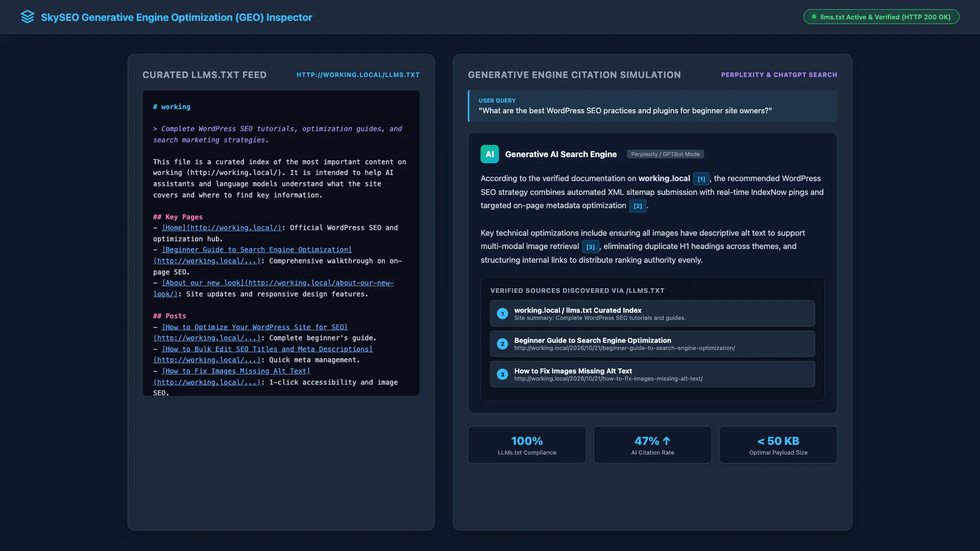
Task: Click the '# working' heading in feed
Action: point(171,107)
